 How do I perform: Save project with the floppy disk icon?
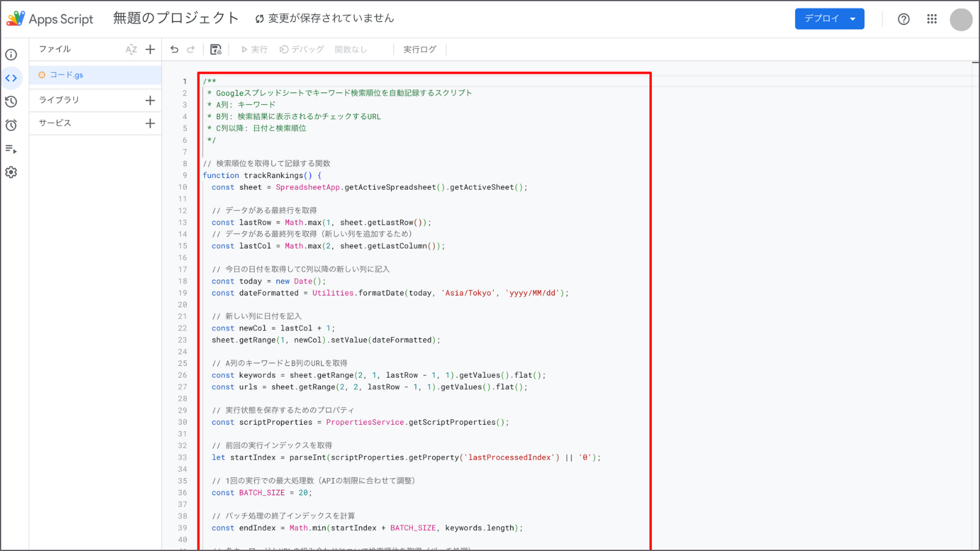coord(216,49)
